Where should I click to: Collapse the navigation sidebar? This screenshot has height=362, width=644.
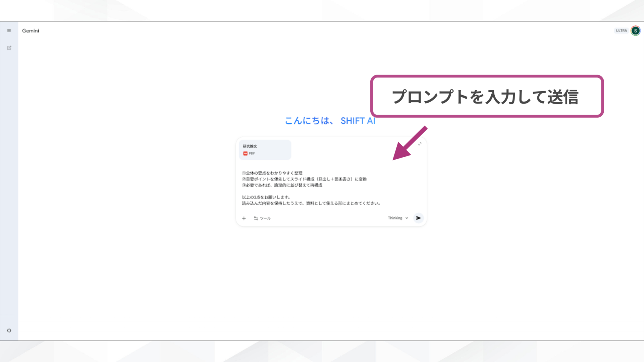click(x=9, y=31)
